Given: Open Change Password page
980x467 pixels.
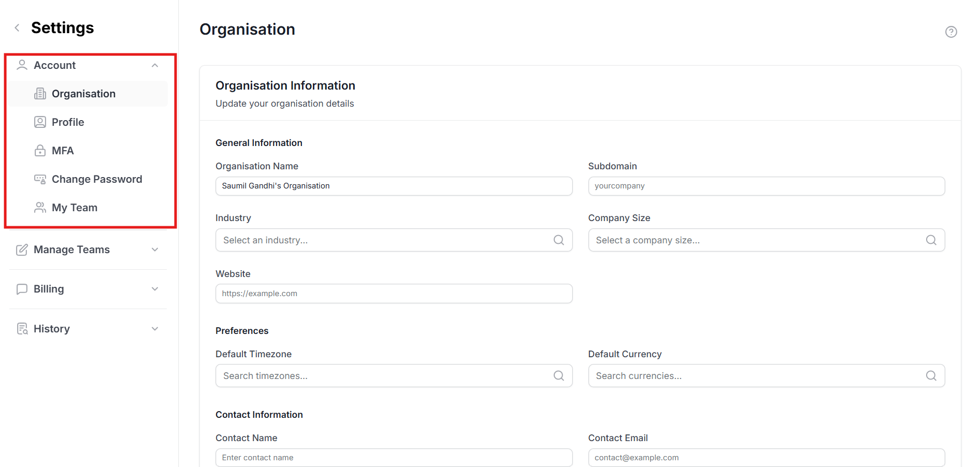Looking at the screenshot, I should pyautogui.click(x=96, y=179).
